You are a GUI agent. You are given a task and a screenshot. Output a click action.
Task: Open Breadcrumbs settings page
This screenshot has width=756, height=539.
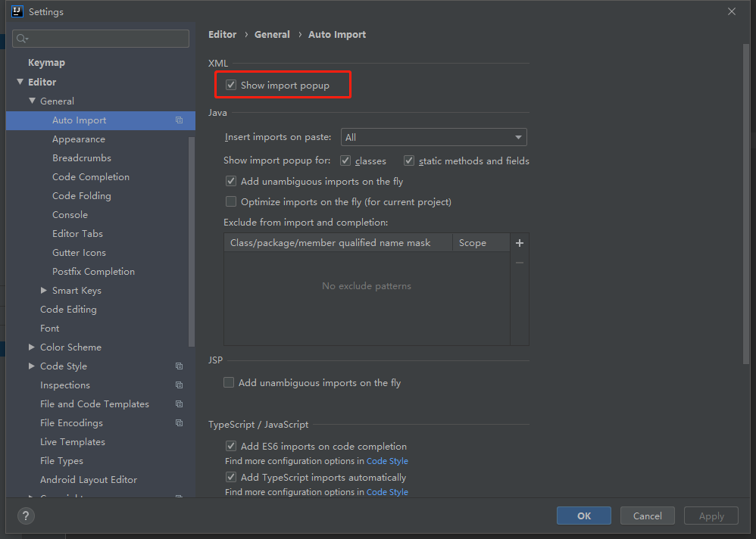(x=82, y=158)
